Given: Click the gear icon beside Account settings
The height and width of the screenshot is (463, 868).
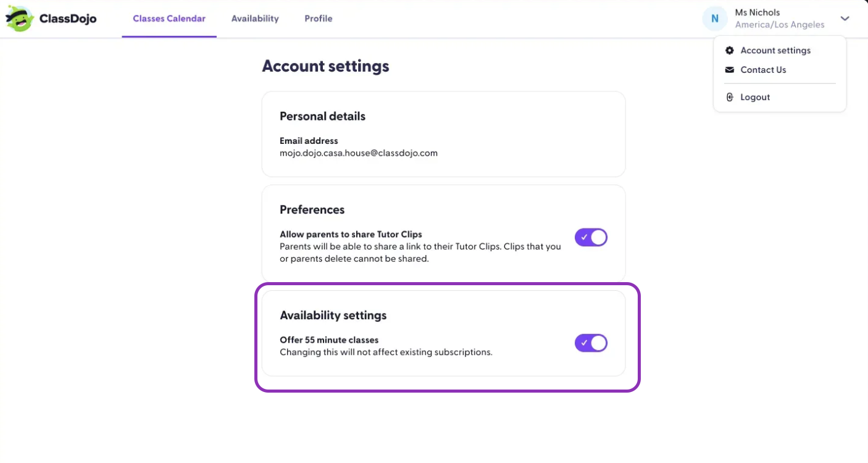Looking at the screenshot, I should click(x=730, y=51).
